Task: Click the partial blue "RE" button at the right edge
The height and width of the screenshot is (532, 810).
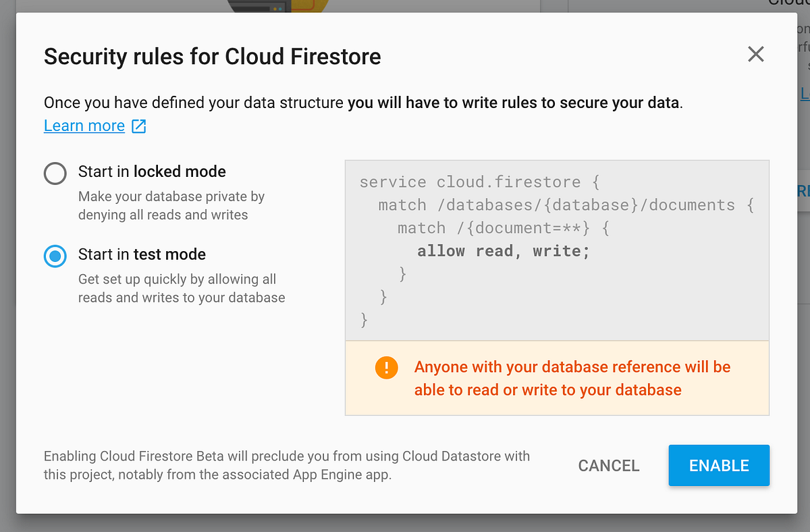Action: (x=805, y=191)
